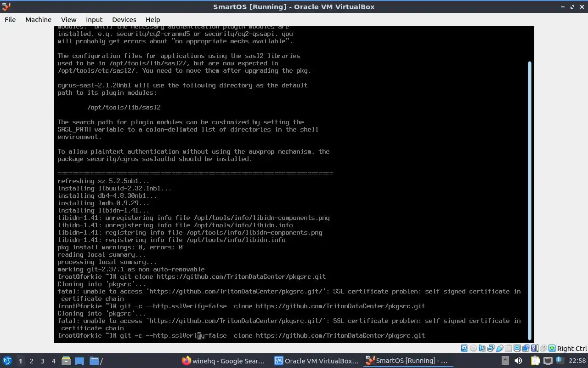
Task: Open shared folders indicator in status bar
Action: [508, 348]
